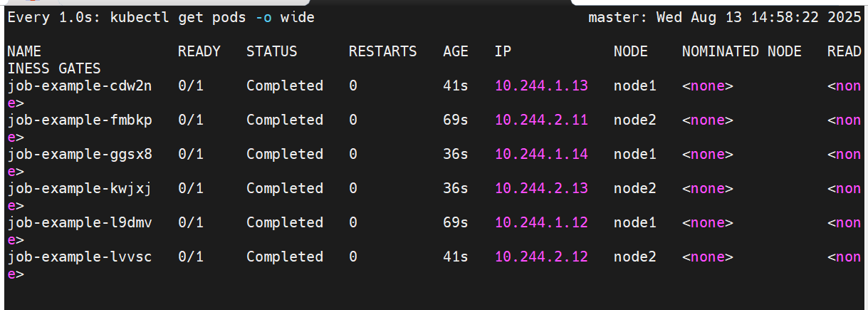Click the 69s age of job-example-fmbkp
This screenshot has width=868, height=310.
pos(456,120)
